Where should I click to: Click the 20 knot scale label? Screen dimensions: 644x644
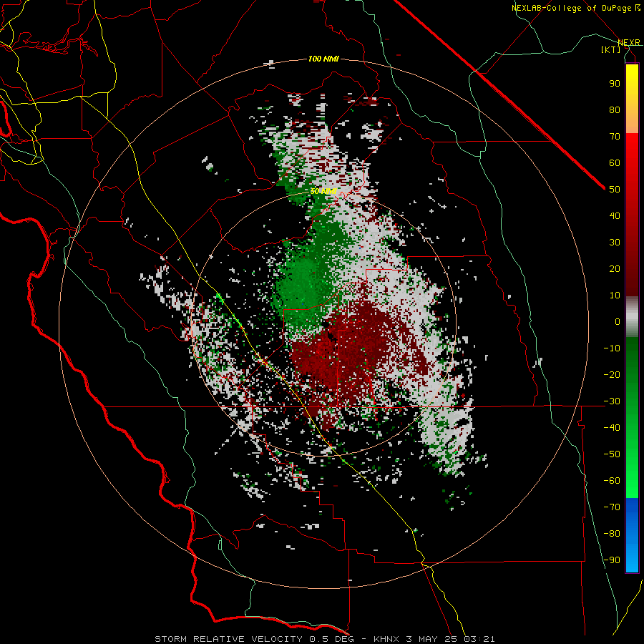coord(615,268)
